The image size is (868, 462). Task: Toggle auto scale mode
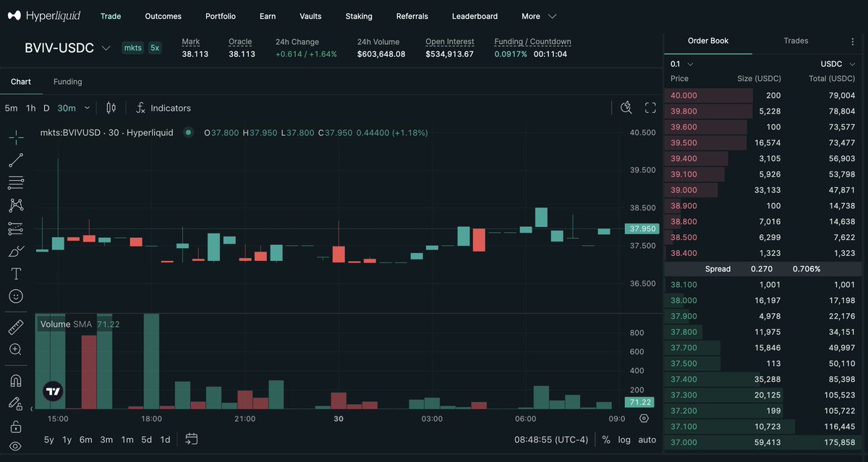tap(647, 440)
